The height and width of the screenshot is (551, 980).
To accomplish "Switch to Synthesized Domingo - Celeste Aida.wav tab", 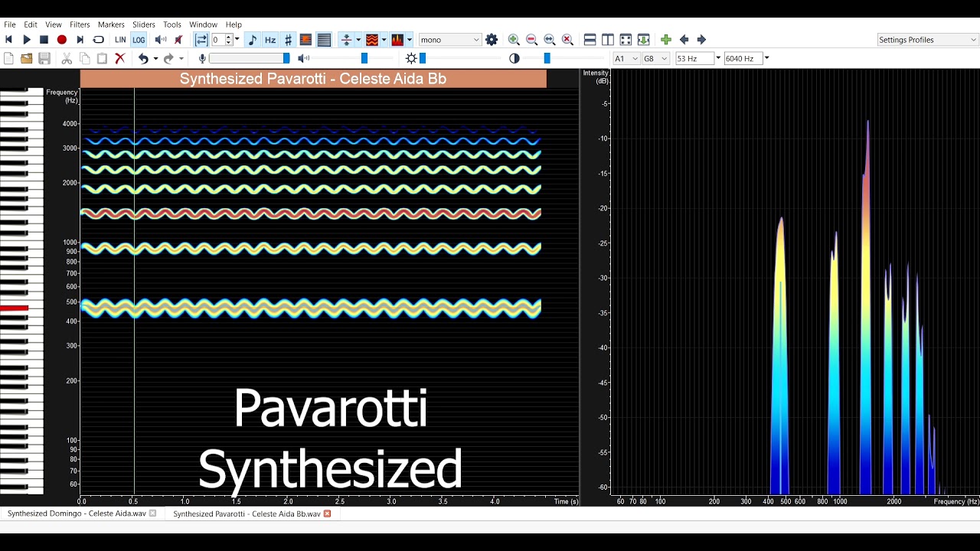I will pos(77,514).
